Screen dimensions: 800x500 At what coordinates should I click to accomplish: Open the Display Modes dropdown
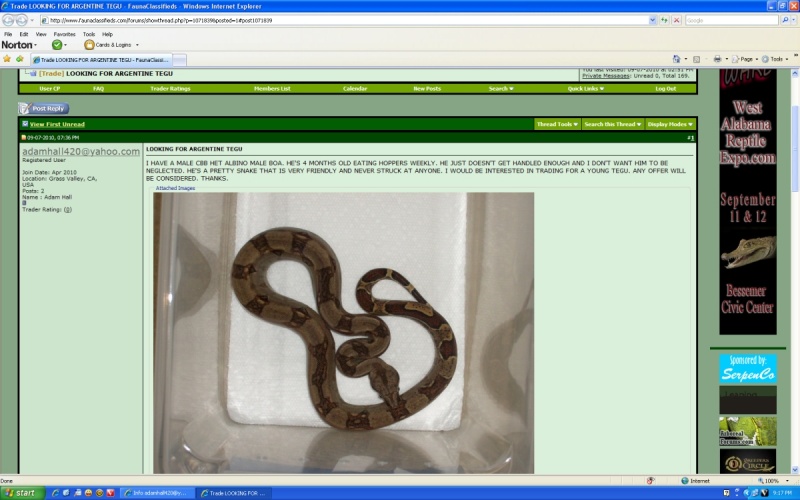tap(670, 124)
